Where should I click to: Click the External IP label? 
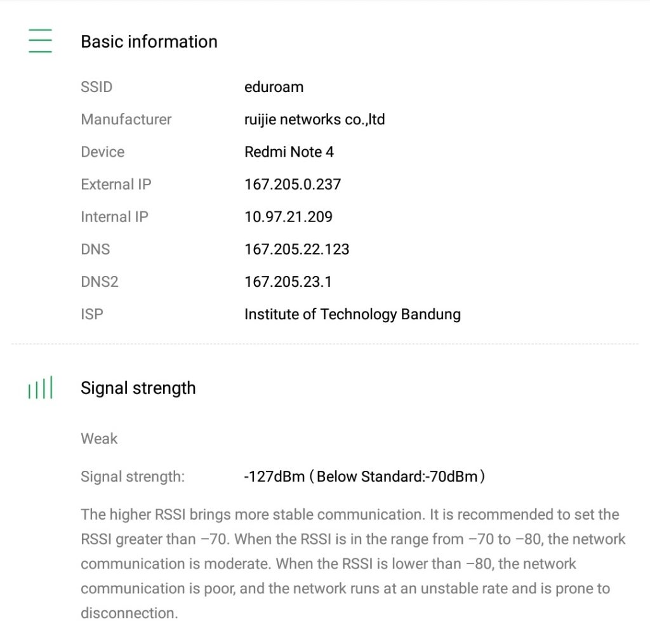116,185
